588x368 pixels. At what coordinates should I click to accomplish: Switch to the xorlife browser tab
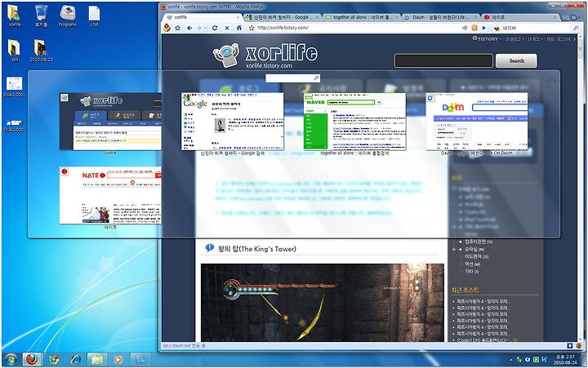coord(201,17)
